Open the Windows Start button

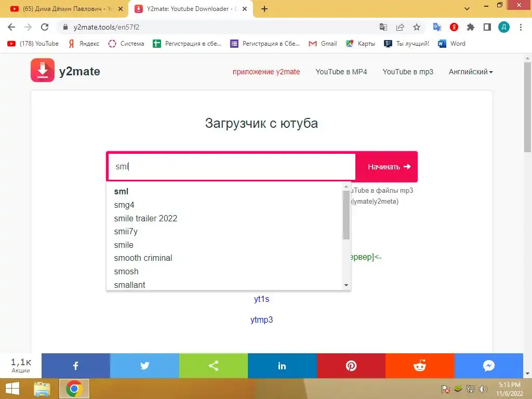[x=13, y=389]
